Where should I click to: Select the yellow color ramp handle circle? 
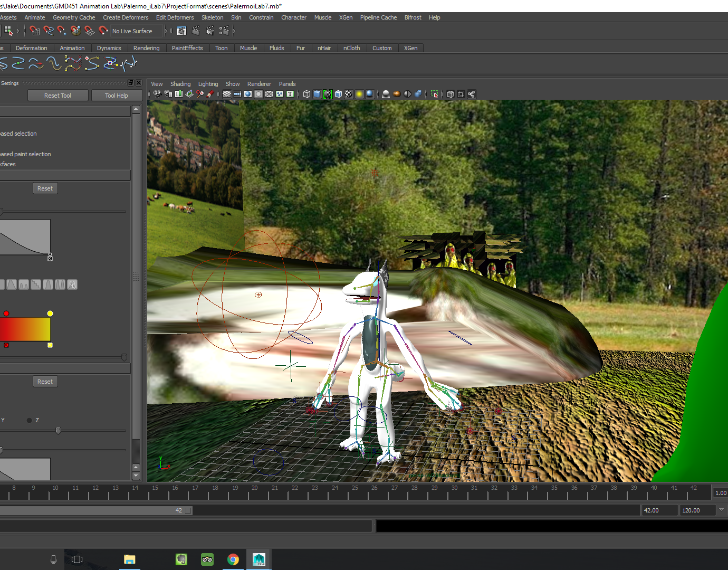pyautogui.click(x=50, y=313)
